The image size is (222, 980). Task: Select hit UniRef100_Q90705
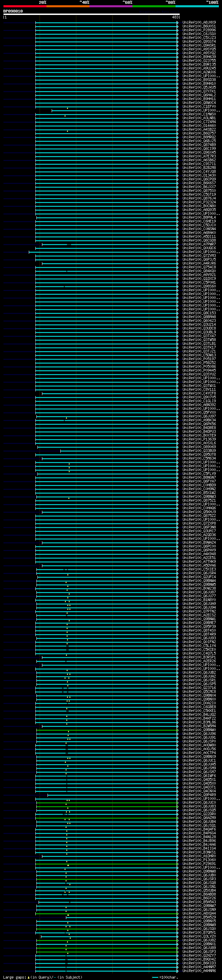199,397
